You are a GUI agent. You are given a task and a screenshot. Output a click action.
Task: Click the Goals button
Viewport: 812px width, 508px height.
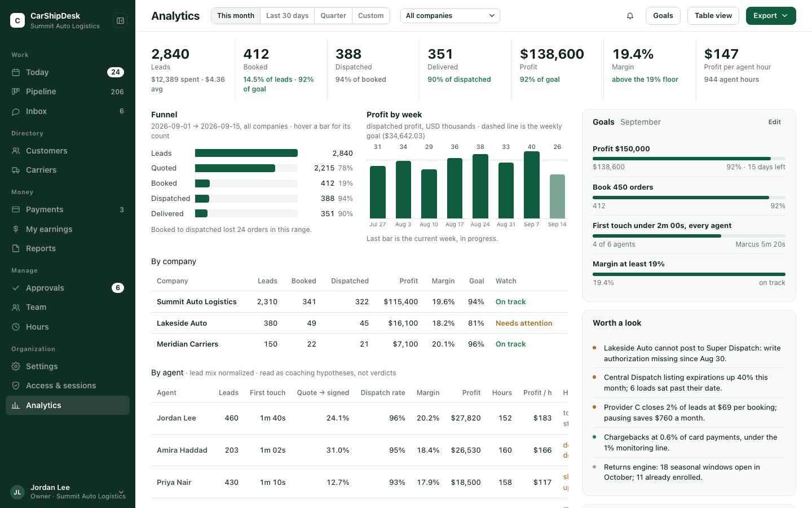tap(663, 16)
